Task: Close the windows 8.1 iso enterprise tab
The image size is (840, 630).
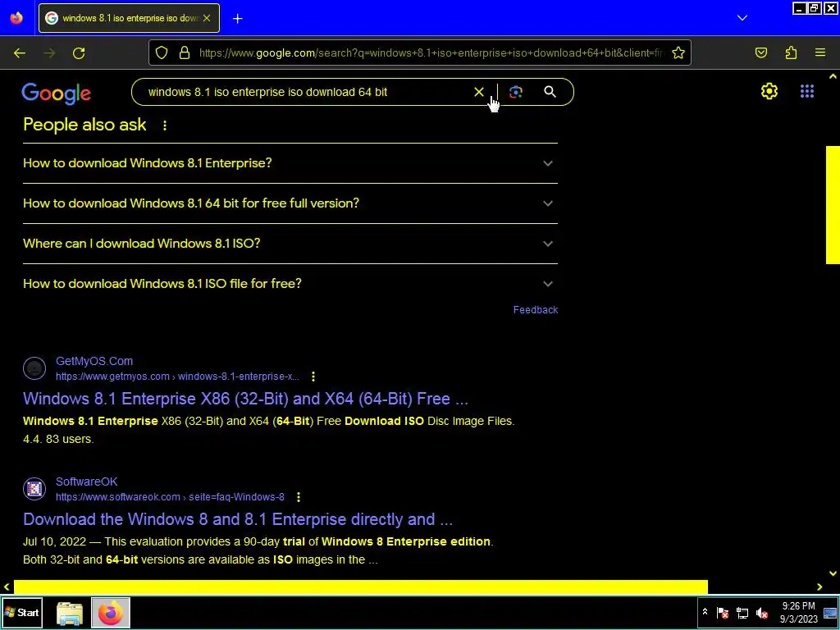Action: click(x=207, y=18)
